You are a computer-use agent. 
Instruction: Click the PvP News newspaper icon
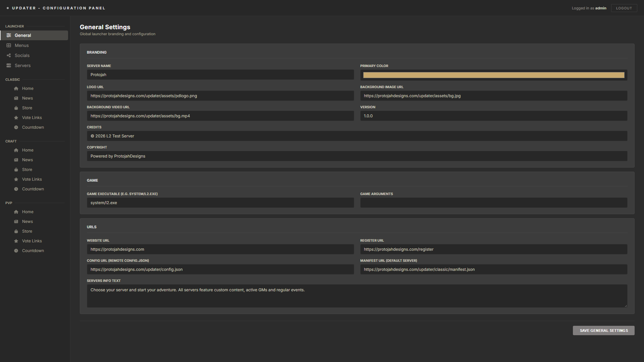click(x=16, y=222)
